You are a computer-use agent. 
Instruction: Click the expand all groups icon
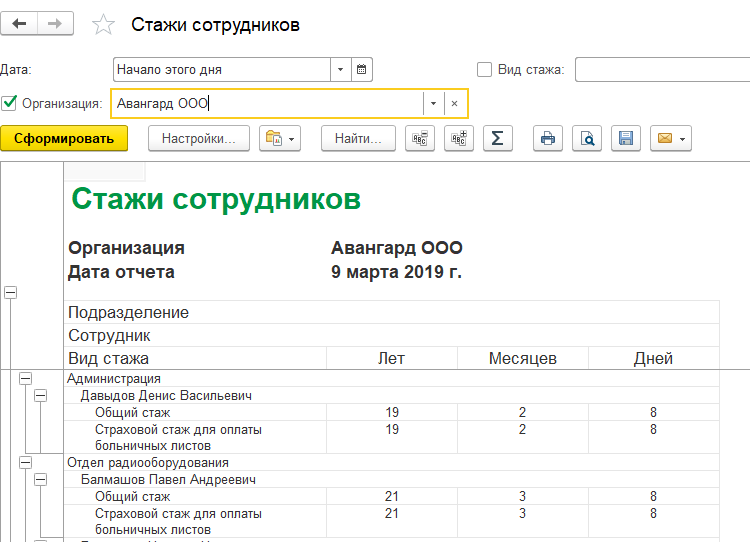(x=459, y=139)
